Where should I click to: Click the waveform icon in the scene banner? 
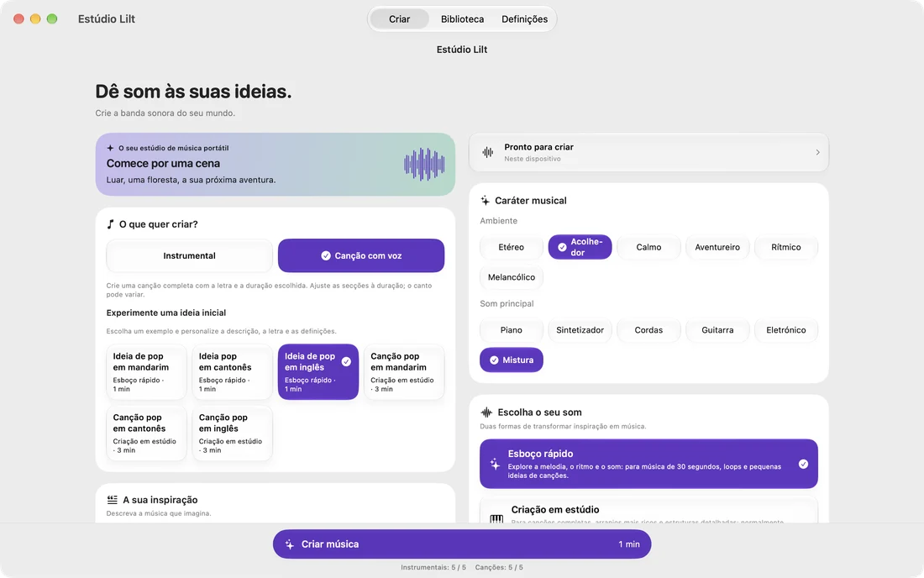click(424, 164)
